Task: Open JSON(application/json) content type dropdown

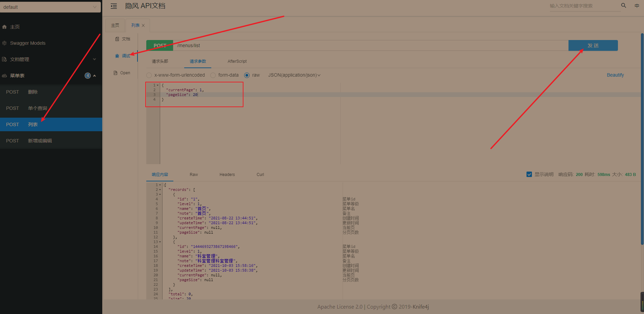Action: point(294,75)
